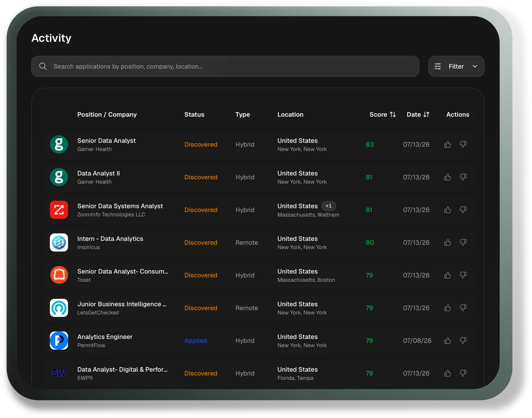Dislike the Intern - Data Analytics job
The height and width of the screenshot is (418, 532).
pyautogui.click(x=463, y=243)
